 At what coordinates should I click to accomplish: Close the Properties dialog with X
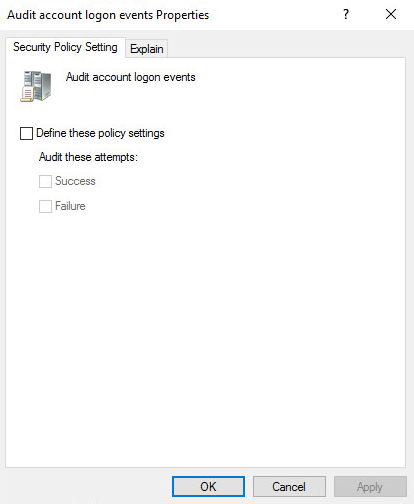391,14
